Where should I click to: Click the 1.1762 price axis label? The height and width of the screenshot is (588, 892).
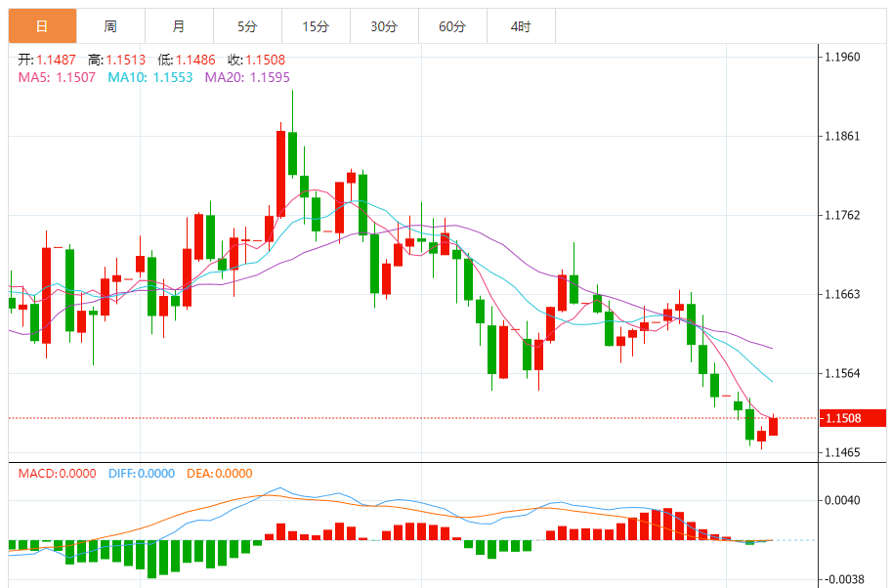coord(842,215)
